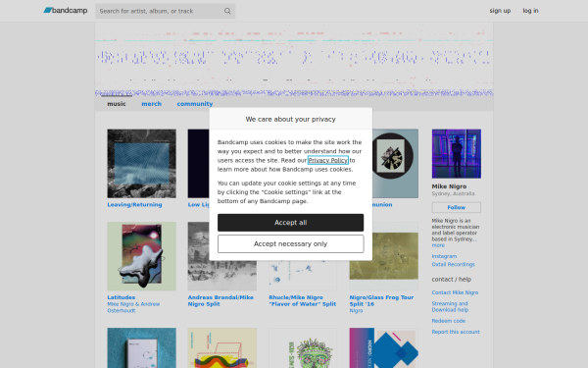Open the Latitudes title link
Screen dimensions: 588x368
122,297
